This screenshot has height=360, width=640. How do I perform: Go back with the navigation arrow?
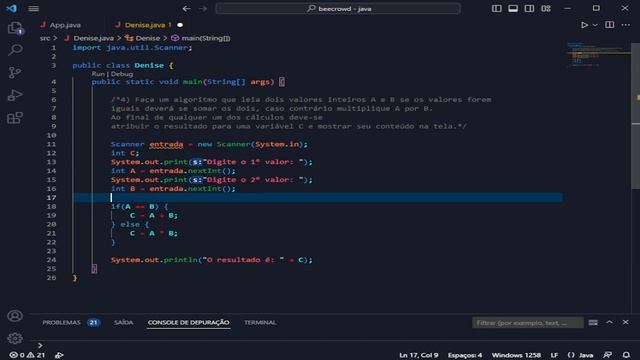click(x=187, y=9)
